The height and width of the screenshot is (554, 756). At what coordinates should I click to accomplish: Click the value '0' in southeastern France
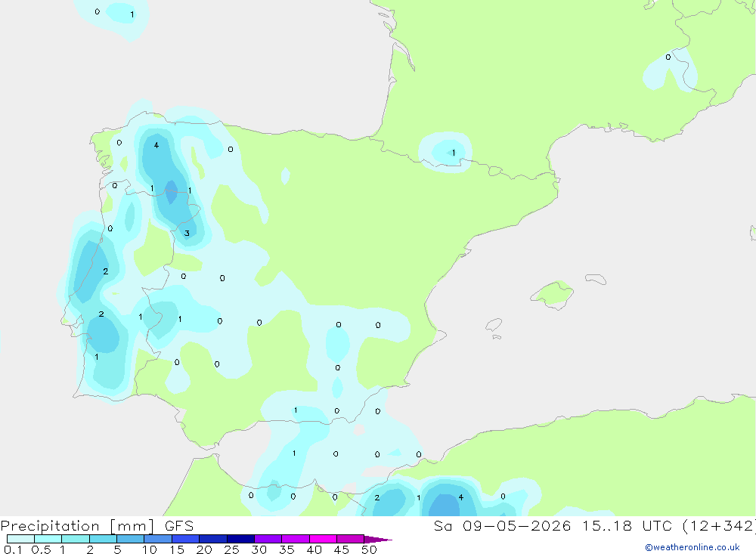[668, 57]
